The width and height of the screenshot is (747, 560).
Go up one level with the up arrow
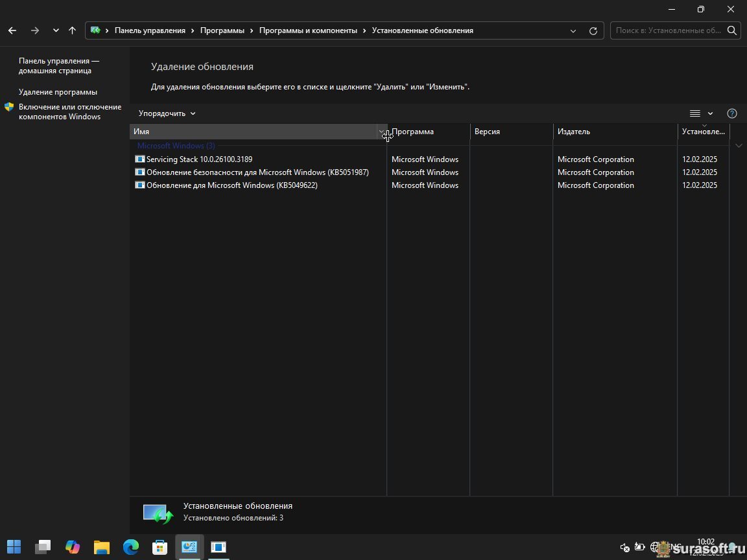[x=72, y=30]
